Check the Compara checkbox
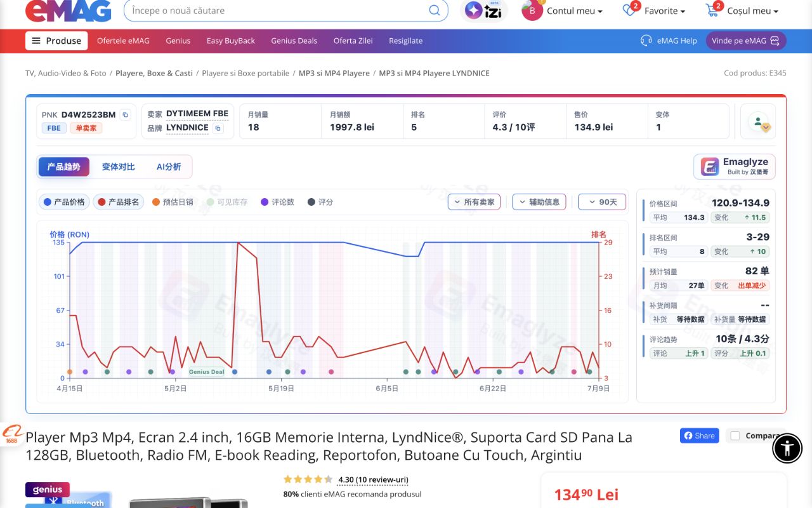Image resolution: width=812 pixels, height=508 pixels. pyautogui.click(x=735, y=436)
